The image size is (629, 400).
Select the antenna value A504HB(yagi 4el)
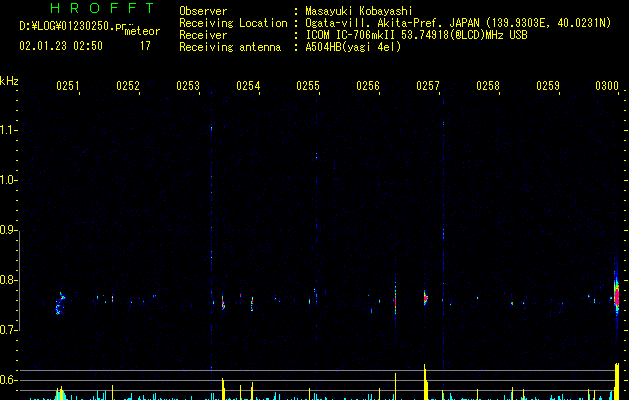353,47
